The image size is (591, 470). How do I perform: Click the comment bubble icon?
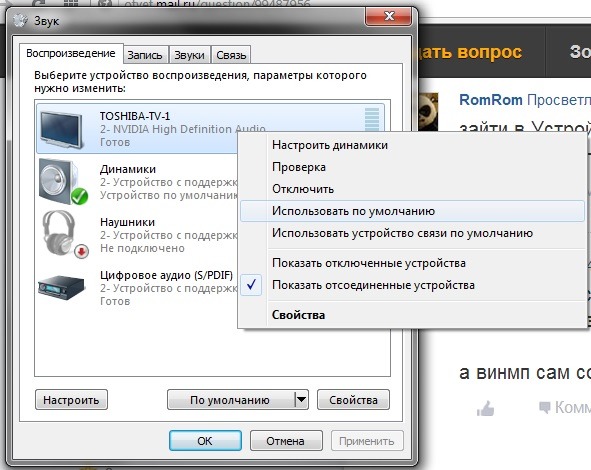(545, 407)
